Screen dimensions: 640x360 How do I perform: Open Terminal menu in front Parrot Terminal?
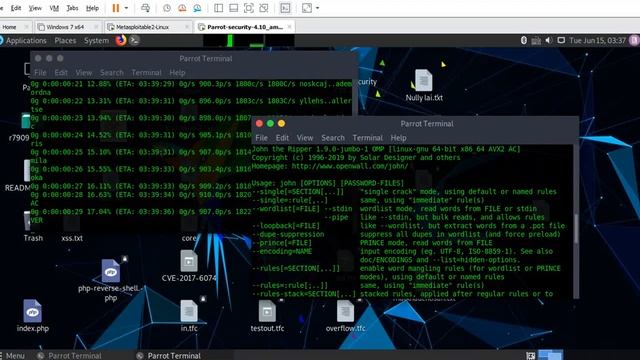pyautogui.click(x=368, y=138)
